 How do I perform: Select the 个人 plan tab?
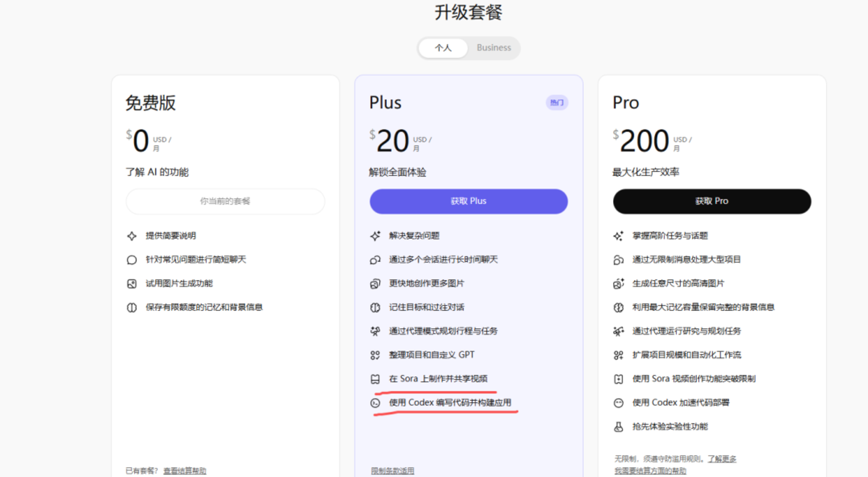[x=444, y=48]
